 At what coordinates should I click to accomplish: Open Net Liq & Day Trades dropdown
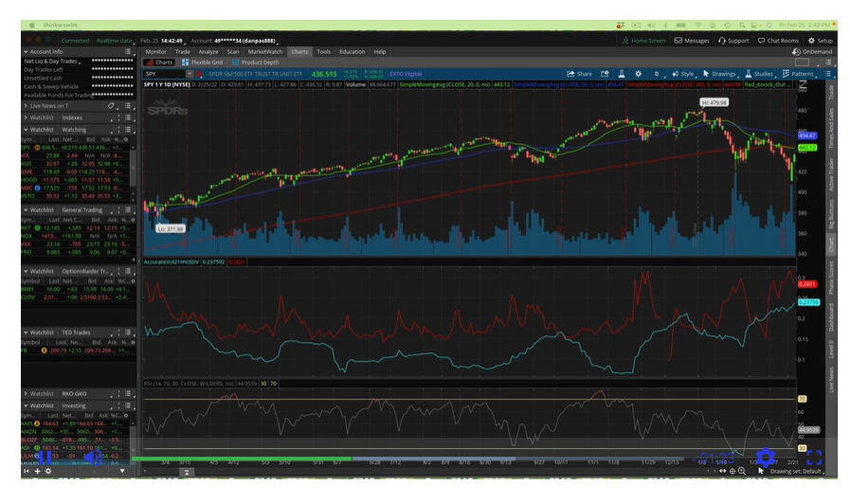[51, 62]
